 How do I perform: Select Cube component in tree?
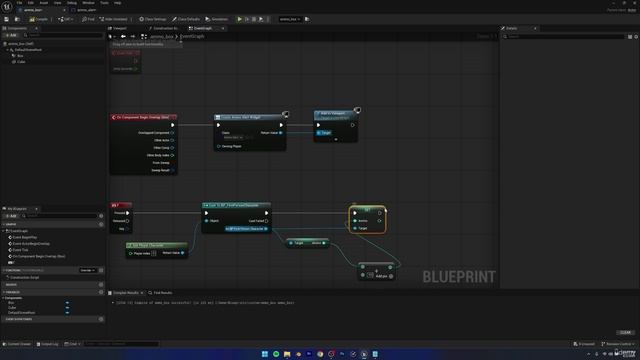pyautogui.click(x=21, y=62)
